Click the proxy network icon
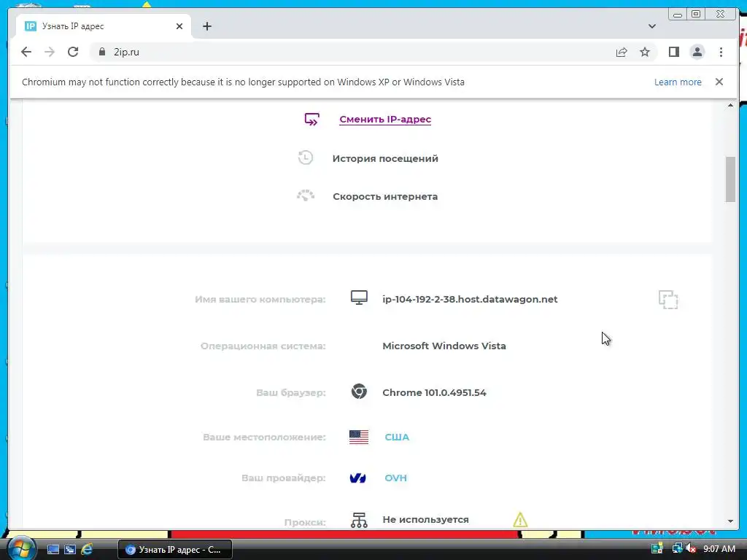Image resolution: width=747 pixels, height=560 pixels. [359, 520]
